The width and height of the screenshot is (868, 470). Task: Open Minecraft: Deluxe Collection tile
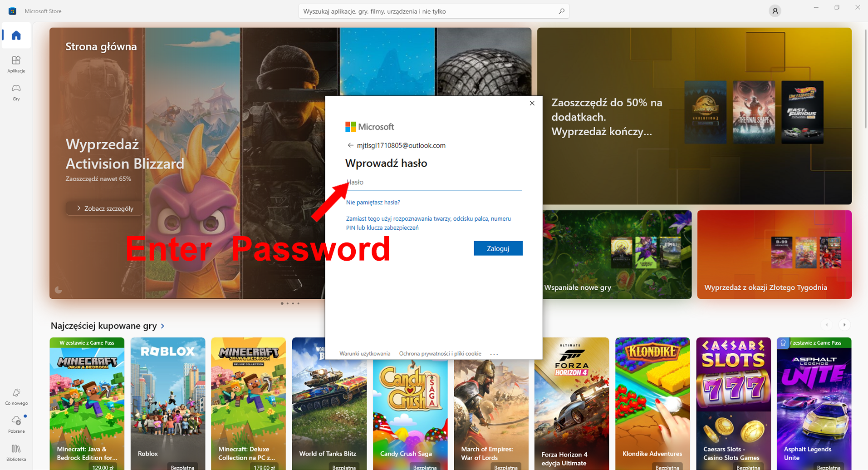tap(249, 404)
